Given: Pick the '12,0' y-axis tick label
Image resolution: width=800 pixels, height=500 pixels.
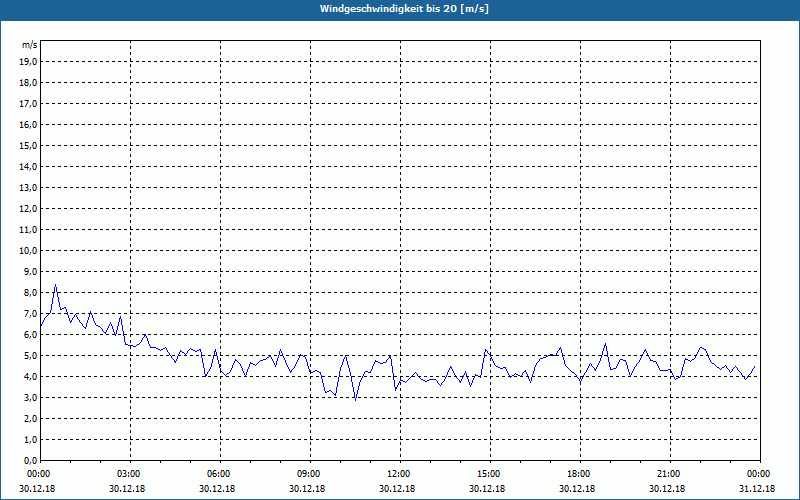Looking at the screenshot, I should [x=27, y=209].
